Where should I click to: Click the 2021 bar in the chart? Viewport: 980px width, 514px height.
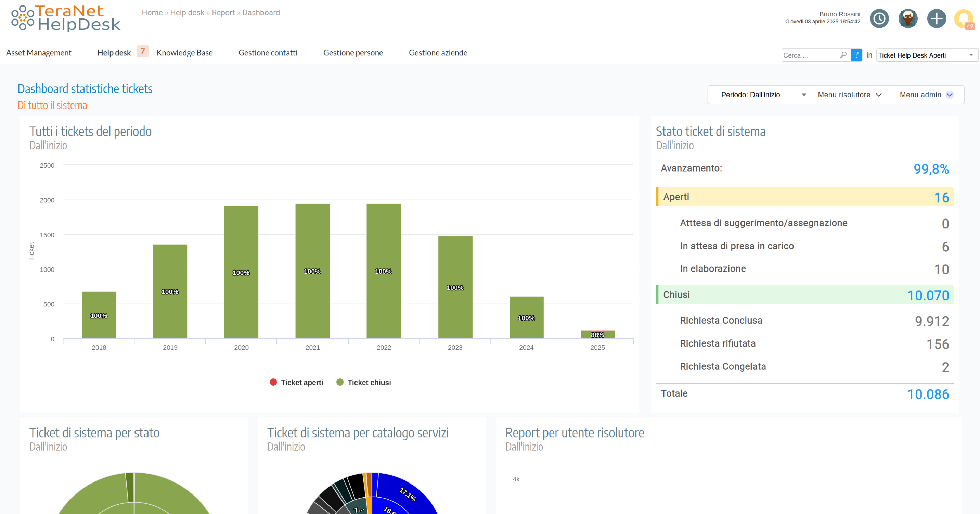coord(312,271)
